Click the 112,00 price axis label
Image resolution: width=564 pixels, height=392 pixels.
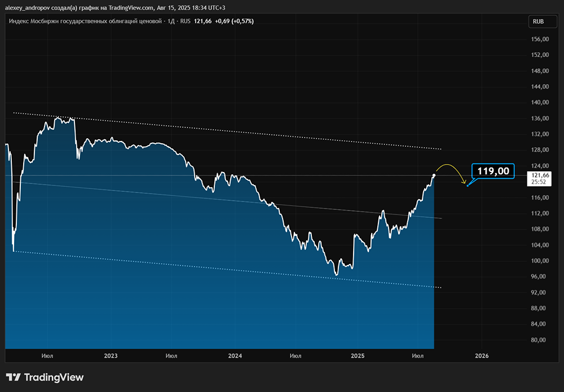click(x=540, y=213)
